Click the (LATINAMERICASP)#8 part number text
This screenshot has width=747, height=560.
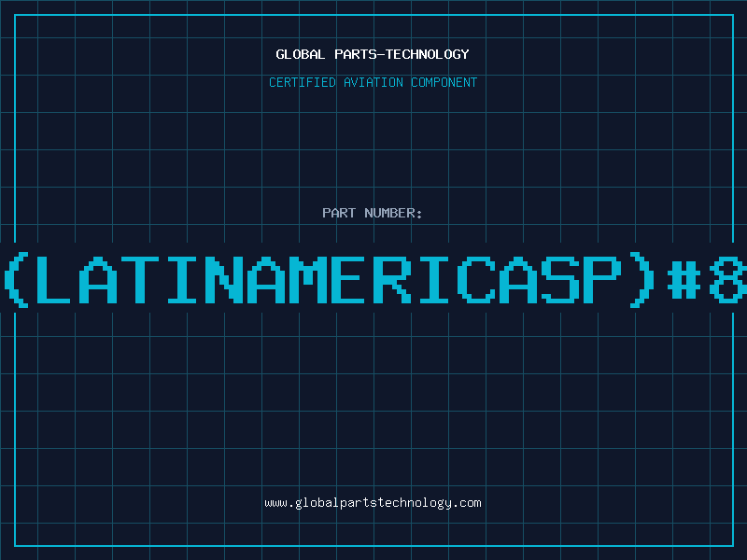tap(373, 281)
